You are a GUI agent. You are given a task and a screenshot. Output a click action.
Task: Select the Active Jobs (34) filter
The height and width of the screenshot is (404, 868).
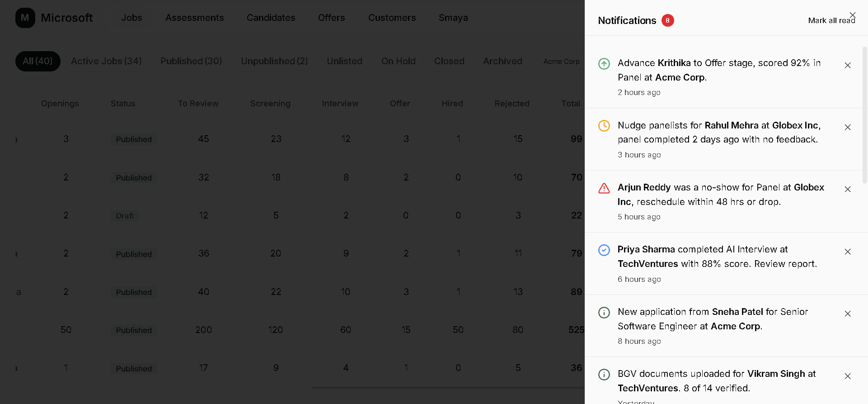coord(106,61)
